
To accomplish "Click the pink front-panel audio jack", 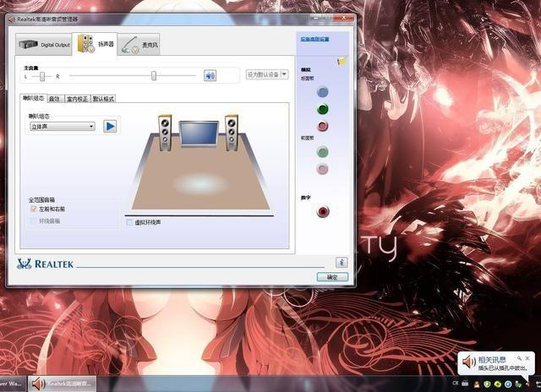I will tap(322, 169).
